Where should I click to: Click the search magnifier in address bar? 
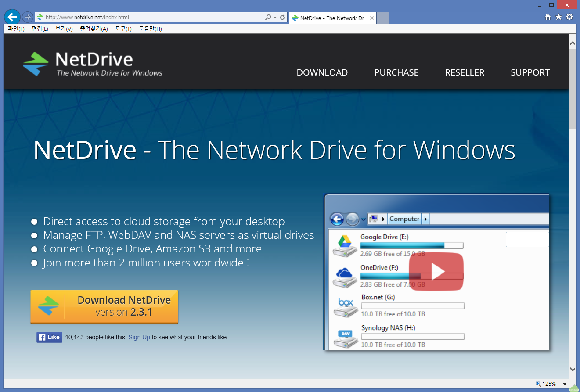(268, 18)
